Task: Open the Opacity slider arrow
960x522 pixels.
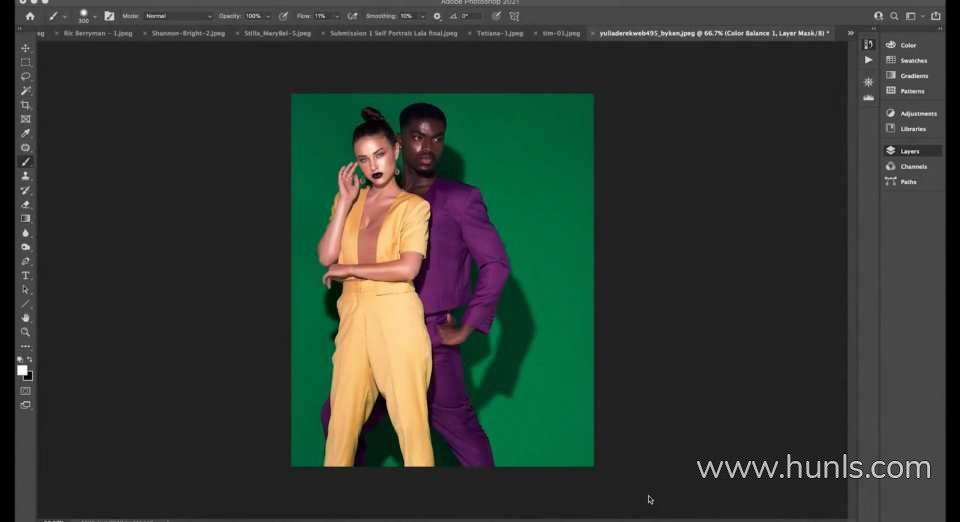Action: click(268, 16)
